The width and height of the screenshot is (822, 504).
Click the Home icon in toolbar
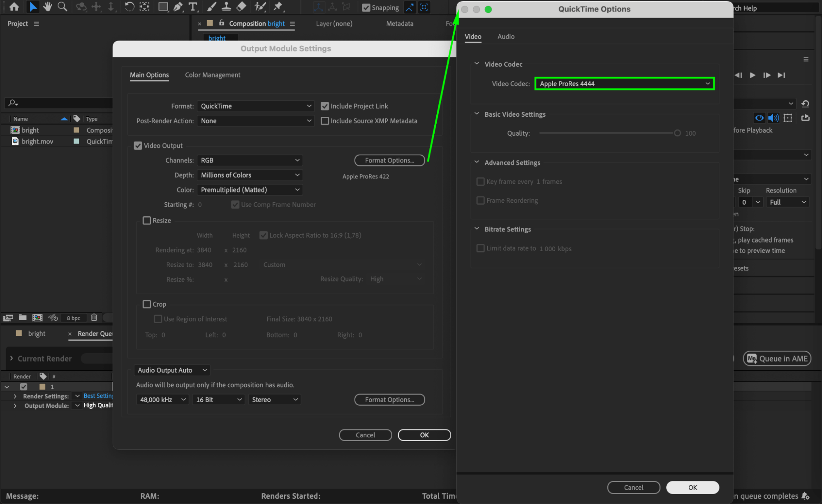pos(14,7)
